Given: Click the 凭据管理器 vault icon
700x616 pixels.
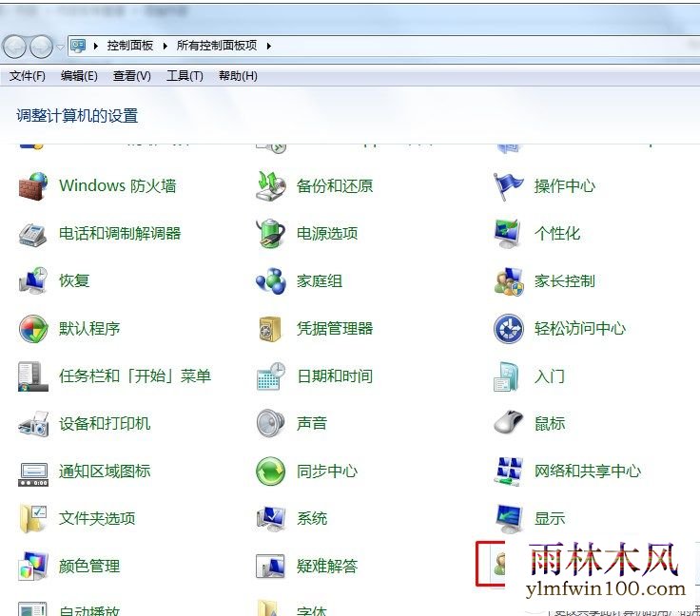Looking at the screenshot, I should [270, 329].
